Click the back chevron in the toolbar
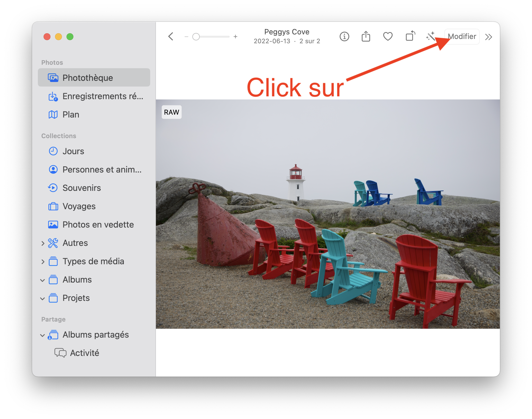 tap(171, 37)
